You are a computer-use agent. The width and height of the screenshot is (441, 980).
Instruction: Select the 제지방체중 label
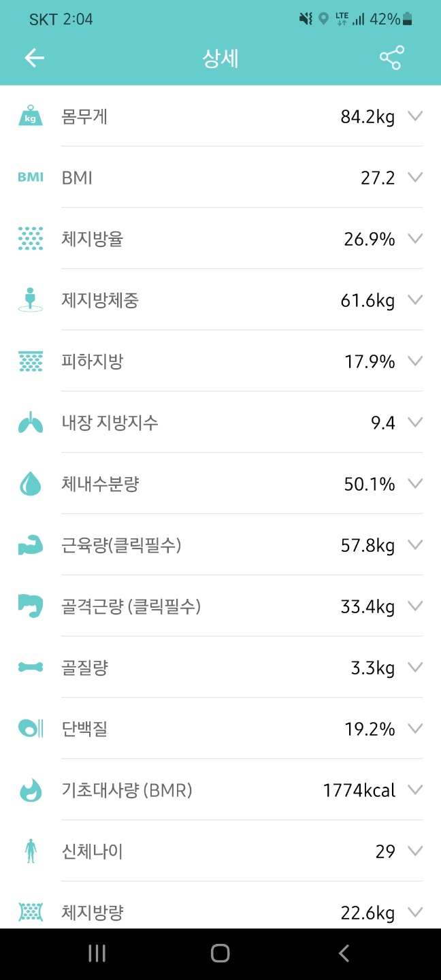100,300
